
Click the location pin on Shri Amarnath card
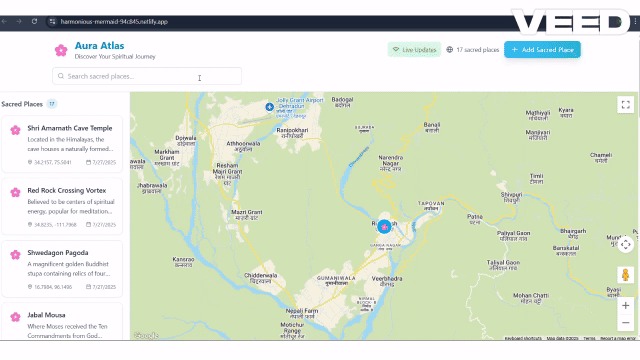pyautogui.click(x=30, y=162)
